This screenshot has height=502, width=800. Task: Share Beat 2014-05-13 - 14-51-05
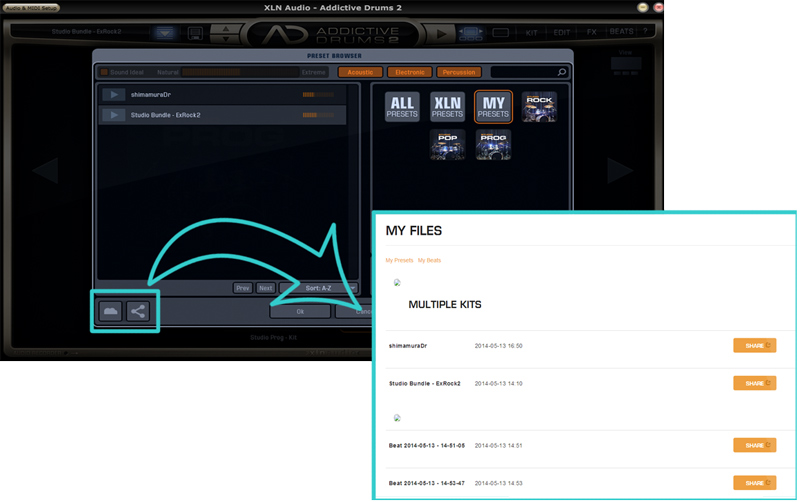tap(755, 445)
